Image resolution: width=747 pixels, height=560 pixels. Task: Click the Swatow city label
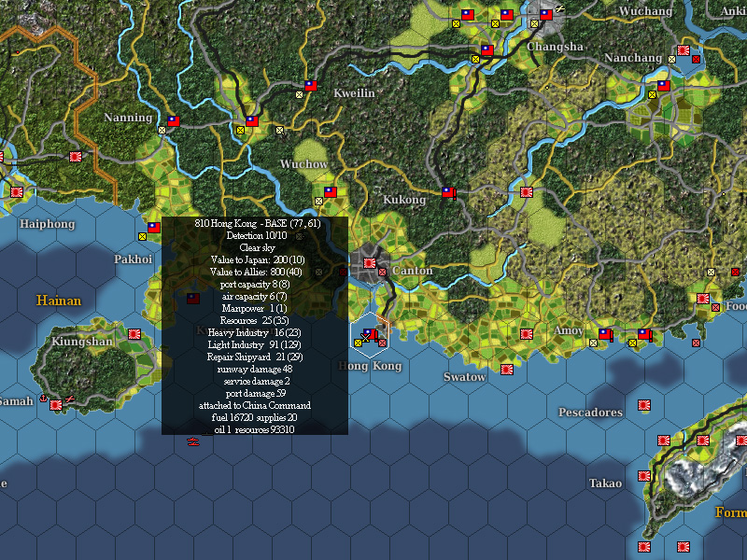pyautogui.click(x=464, y=377)
